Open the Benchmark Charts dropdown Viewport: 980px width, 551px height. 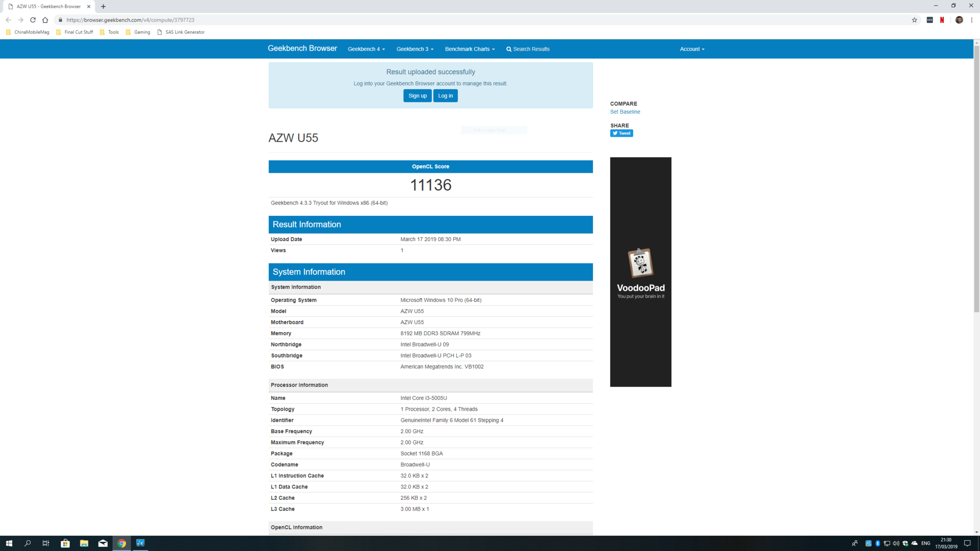click(470, 49)
